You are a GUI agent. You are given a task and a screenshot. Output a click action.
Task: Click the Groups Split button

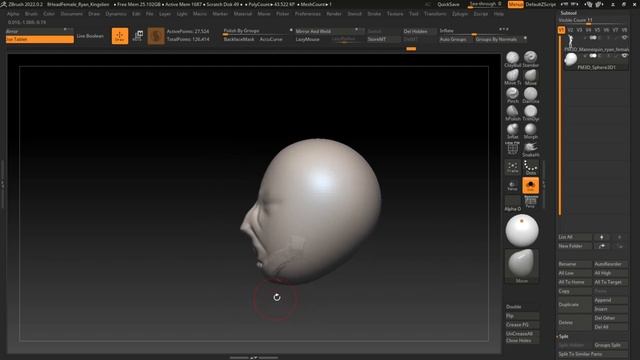[610, 345]
